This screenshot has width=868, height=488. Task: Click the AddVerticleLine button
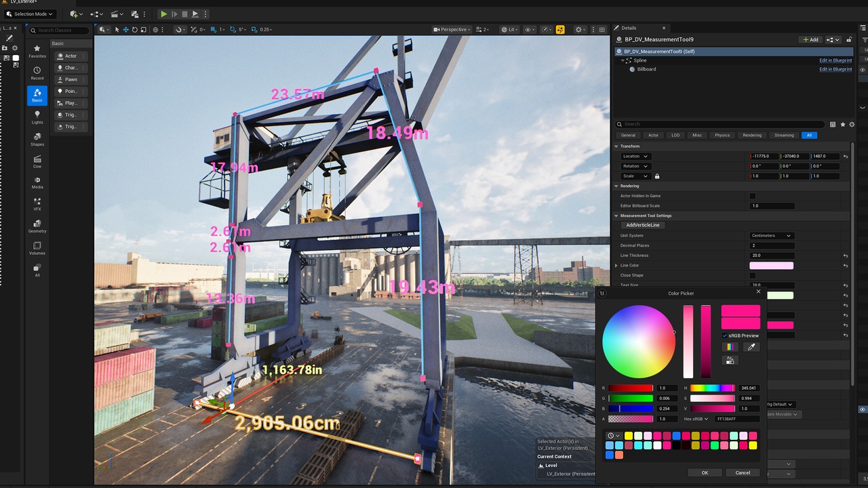click(x=643, y=225)
